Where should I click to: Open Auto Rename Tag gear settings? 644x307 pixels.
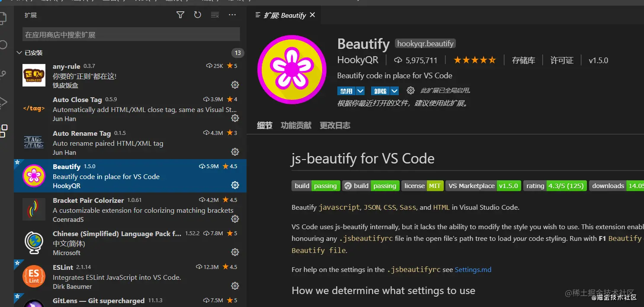coord(235,152)
